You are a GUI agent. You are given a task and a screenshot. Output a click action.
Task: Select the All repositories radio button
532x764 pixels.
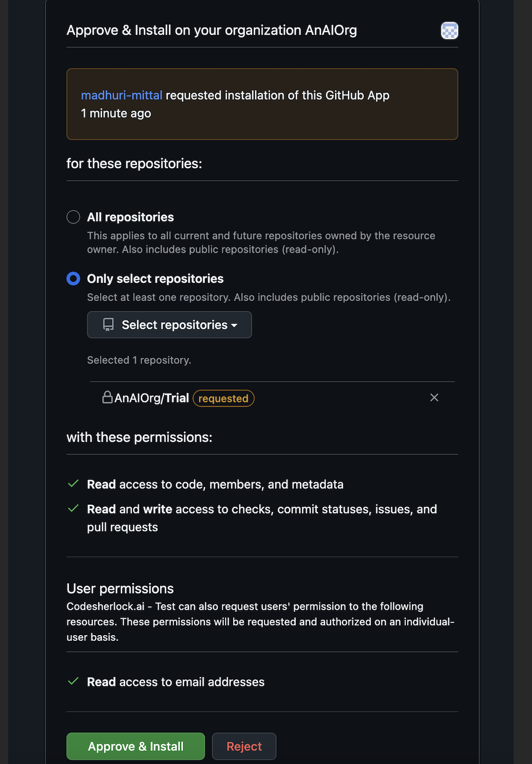coord(73,217)
